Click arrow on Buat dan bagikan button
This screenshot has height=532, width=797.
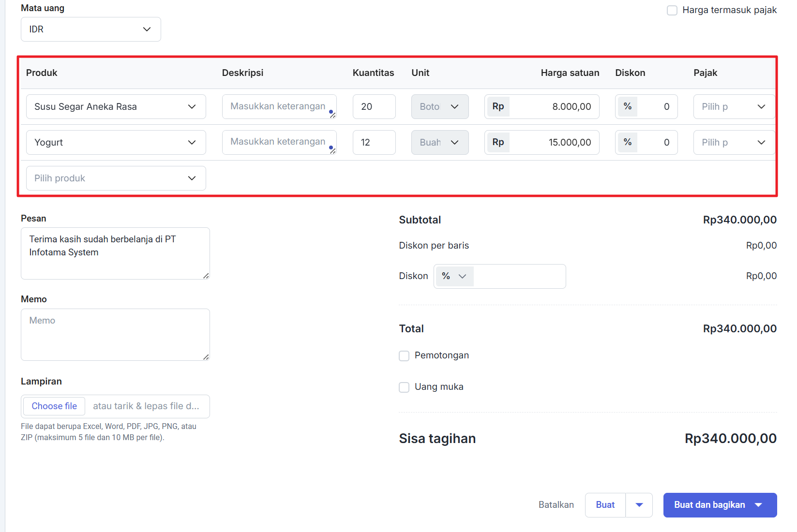759,505
